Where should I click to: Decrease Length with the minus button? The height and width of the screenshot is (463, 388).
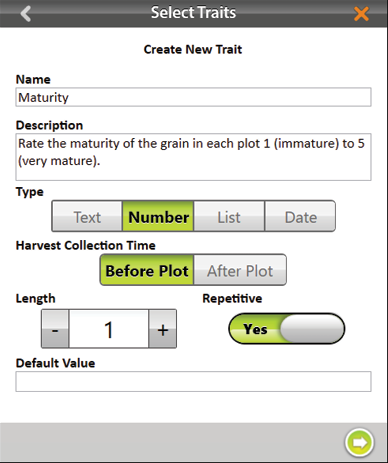coord(55,329)
